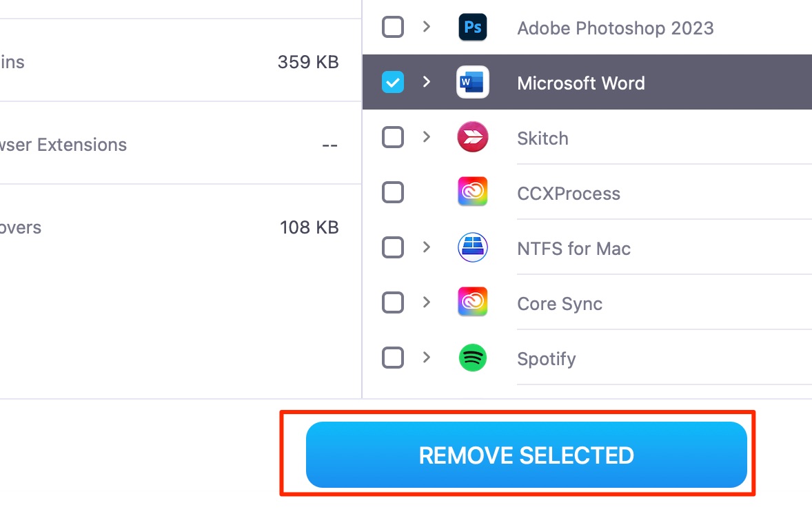Open the Browser Extensions category
This screenshot has height=525, width=812.
[180, 143]
